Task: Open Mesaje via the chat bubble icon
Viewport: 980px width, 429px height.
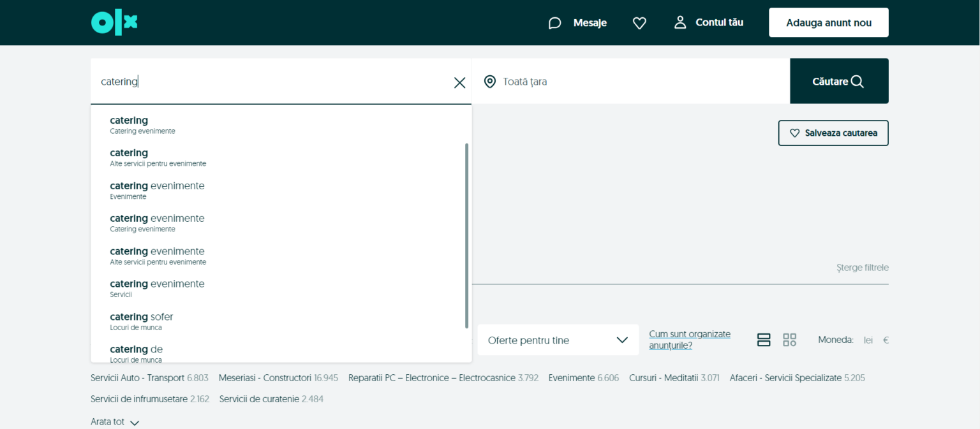Action: pyautogui.click(x=554, y=22)
